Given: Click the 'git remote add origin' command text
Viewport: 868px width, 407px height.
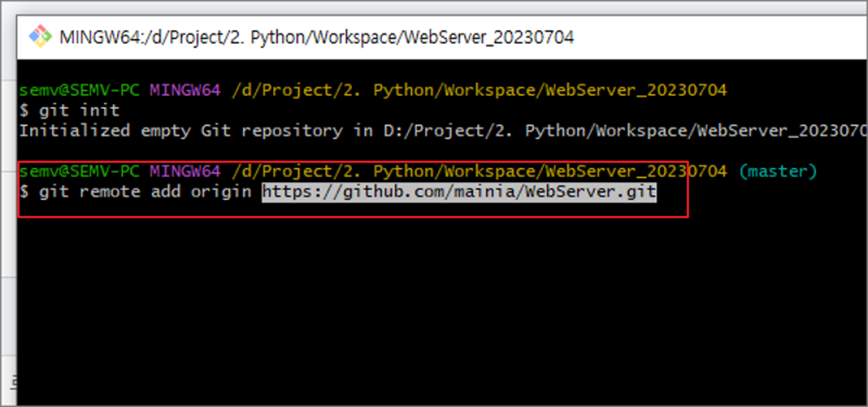Looking at the screenshot, I should (x=145, y=192).
